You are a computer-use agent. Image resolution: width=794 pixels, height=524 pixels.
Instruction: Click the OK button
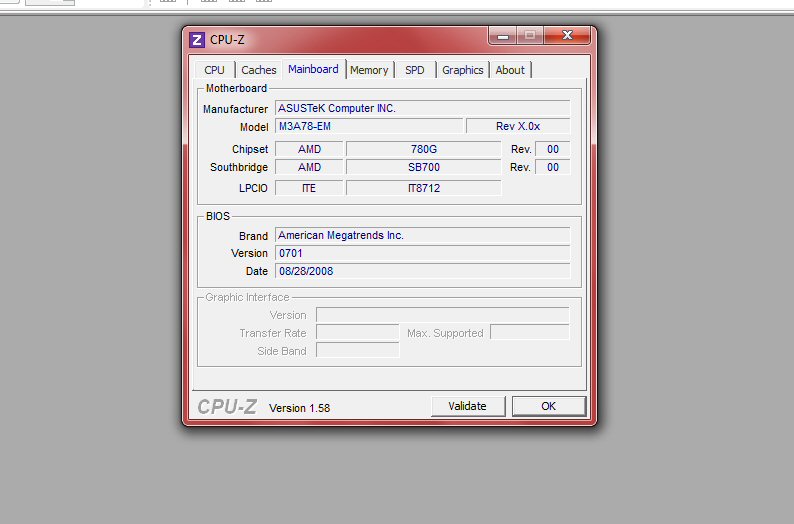tap(549, 406)
